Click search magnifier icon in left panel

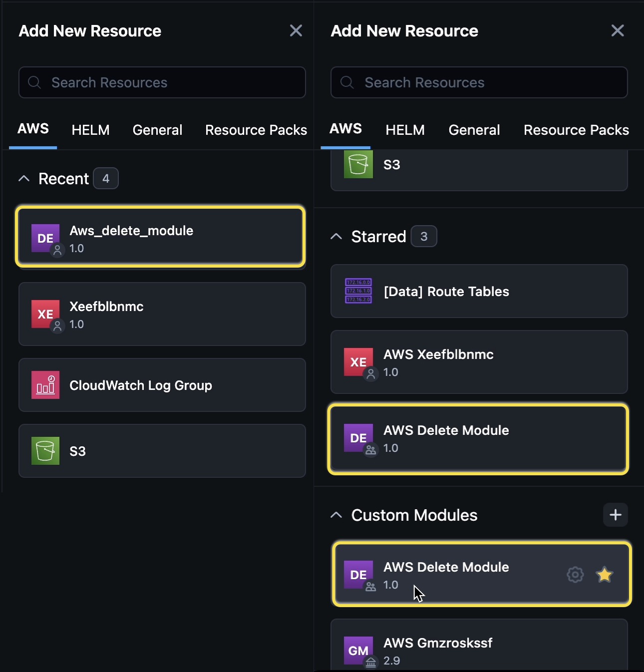(34, 82)
